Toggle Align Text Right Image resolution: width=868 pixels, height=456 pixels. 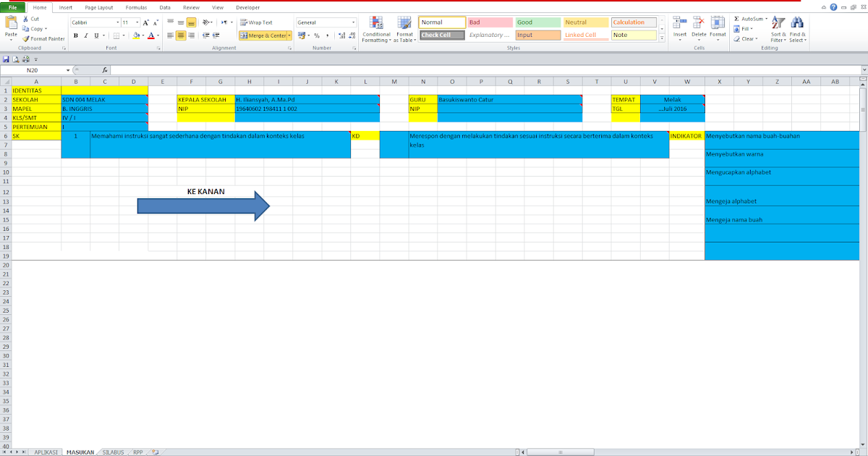pyautogui.click(x=191, y=35)
